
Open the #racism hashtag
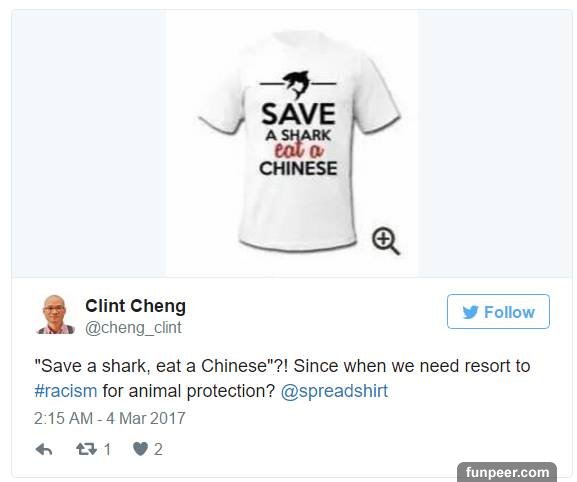pos(66,391)
